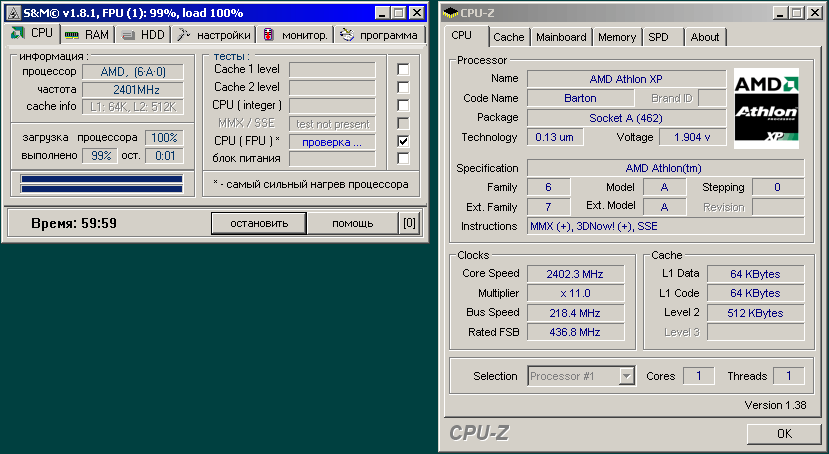Close the S&M window
The width and height of the screenshot is (829, 454).
click(417, 13)
